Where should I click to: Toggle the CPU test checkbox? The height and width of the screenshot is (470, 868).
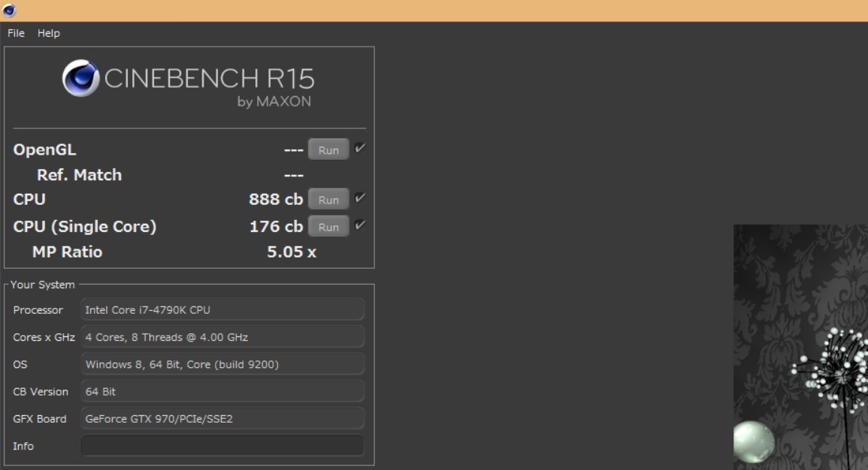tap(360, 198)
